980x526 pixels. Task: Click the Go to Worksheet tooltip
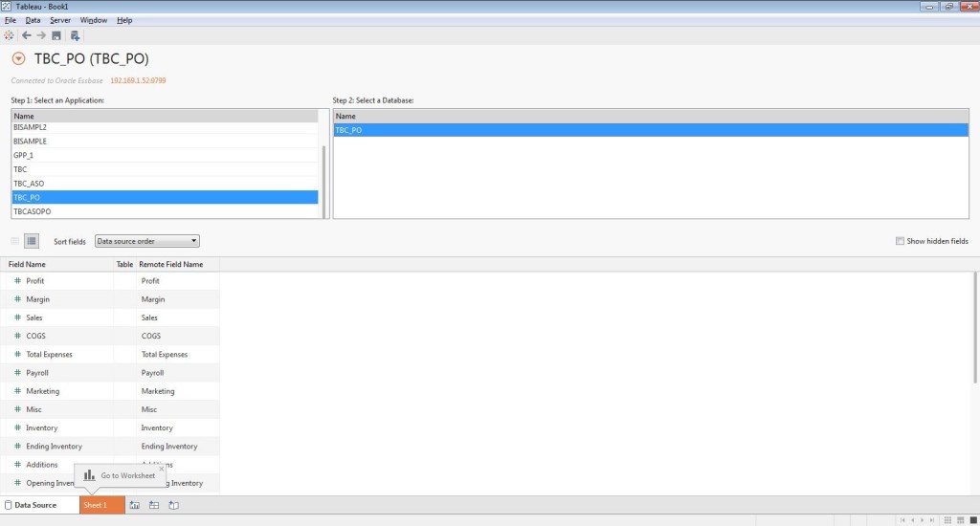(120, 475)
